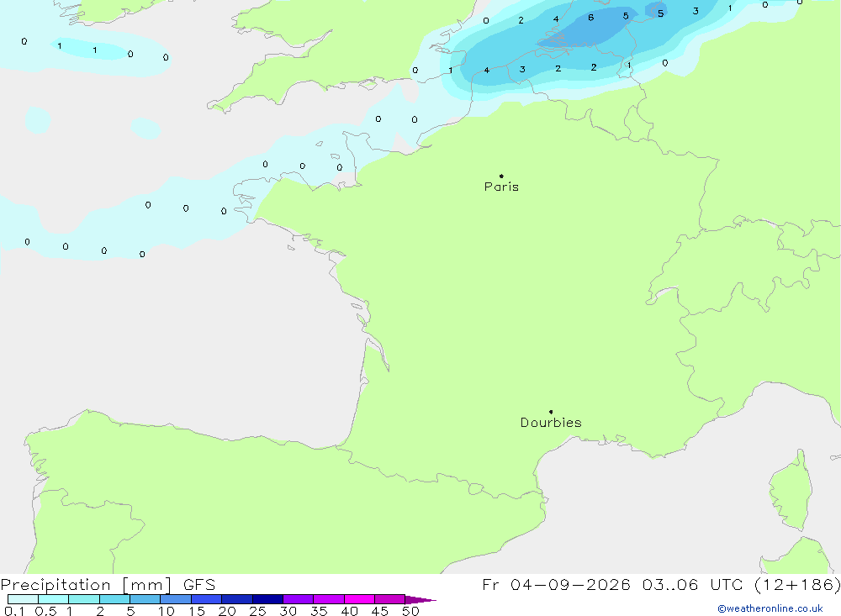
Task: Click the 1–2 mm legend swatch
Action: coord(84,599)
